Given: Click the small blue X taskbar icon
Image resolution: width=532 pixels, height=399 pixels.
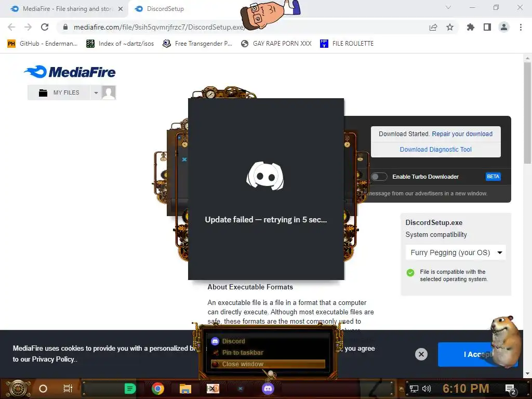Looking at the screenshot, I should [241, 389].
